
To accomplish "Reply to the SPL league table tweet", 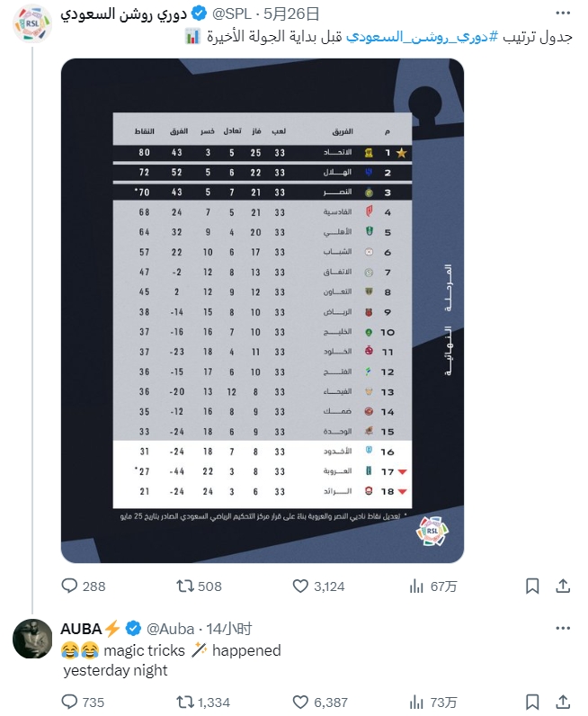I will [70, 586].
